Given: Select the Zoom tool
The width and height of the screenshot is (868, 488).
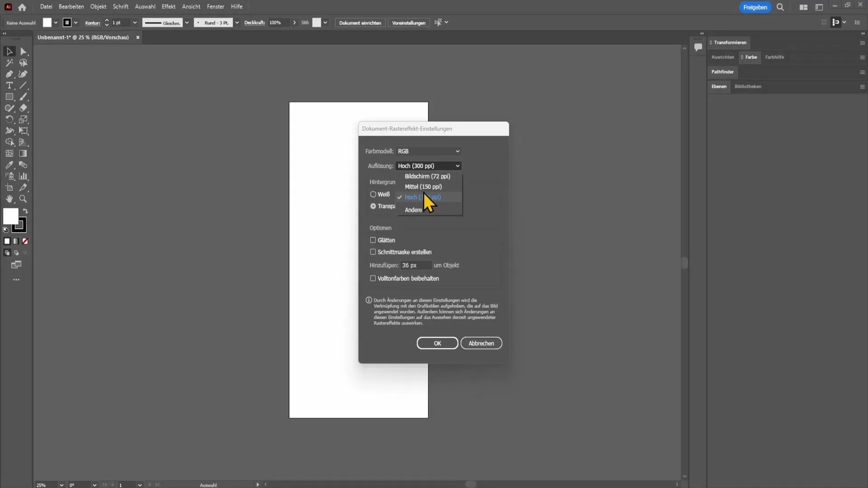Looking at the screenshot, I should tap(24, 199).
